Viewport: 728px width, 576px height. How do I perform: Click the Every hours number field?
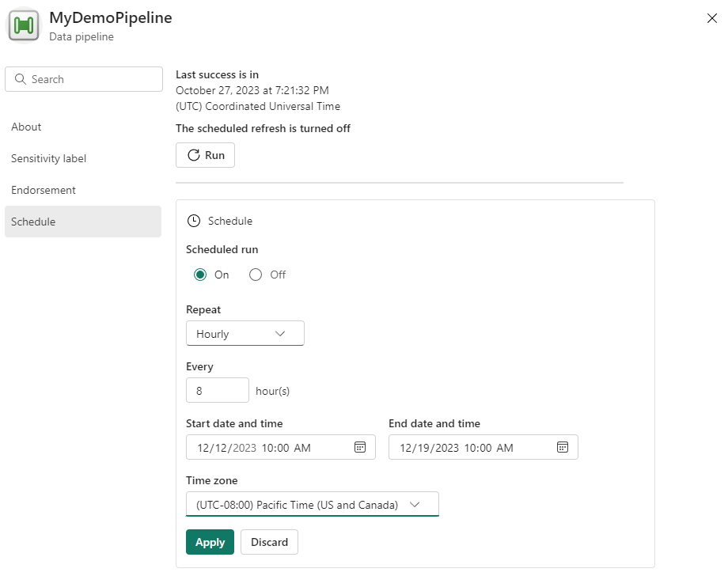coord(218,390)
